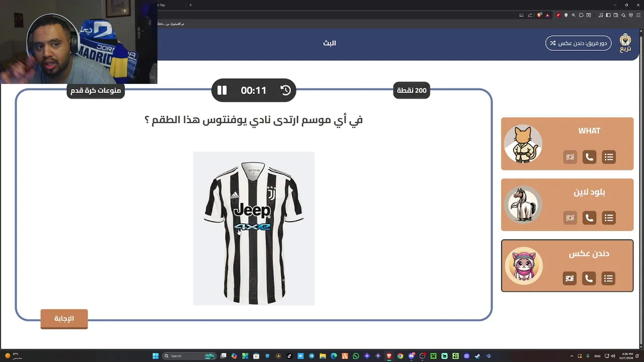Open the Leo AI sparkle icon
Image resolution: width=644 pixels, height=362 pixels.
tap(623, 15)
